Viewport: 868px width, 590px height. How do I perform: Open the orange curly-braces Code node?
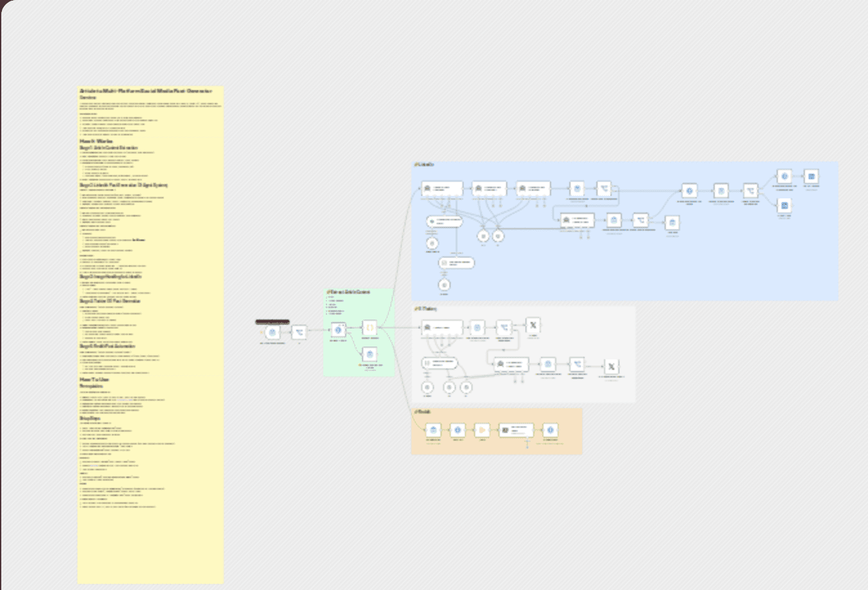tap(370, 327)
